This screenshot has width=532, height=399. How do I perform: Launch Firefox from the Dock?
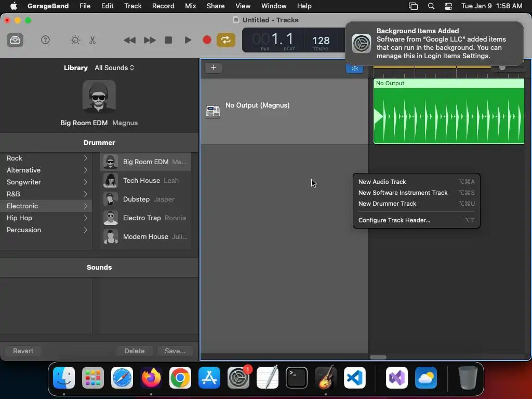151,378
